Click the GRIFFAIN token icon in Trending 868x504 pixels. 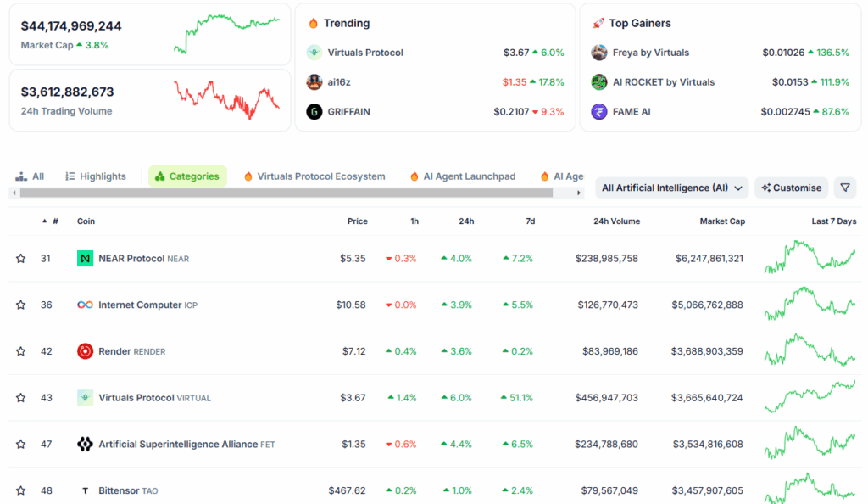tap(314, 111)
